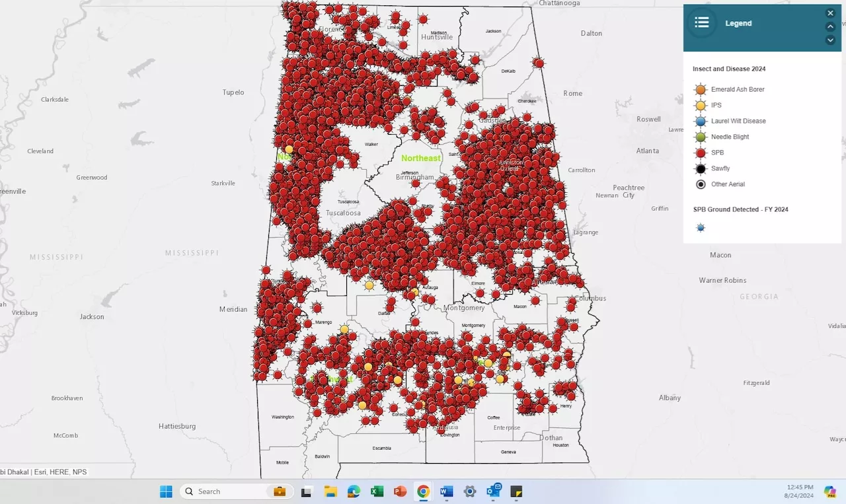846x504 pixels.
Task: Click the red SPB legend symbol
Action: pyautogui.click(x=701, y=153)
